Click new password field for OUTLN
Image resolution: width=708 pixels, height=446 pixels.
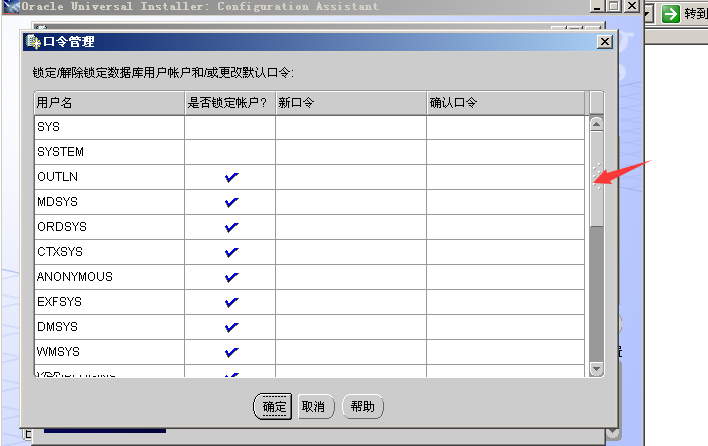coord(351,177)
